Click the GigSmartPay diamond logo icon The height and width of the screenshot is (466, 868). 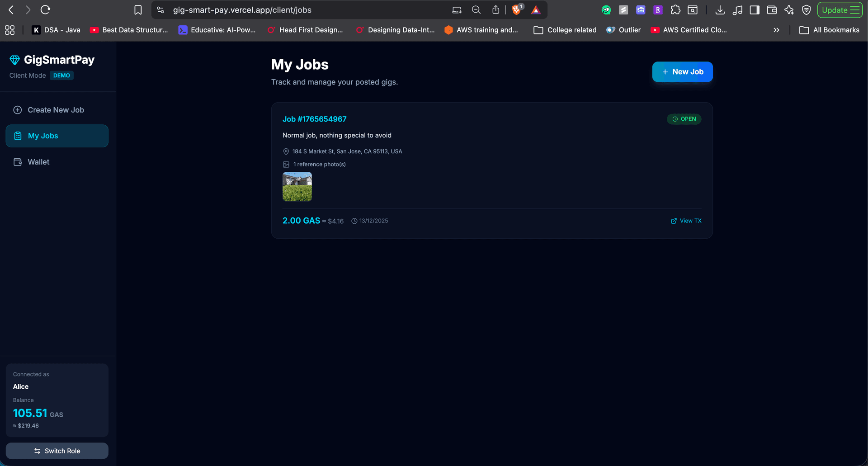[x=14, y=60]
